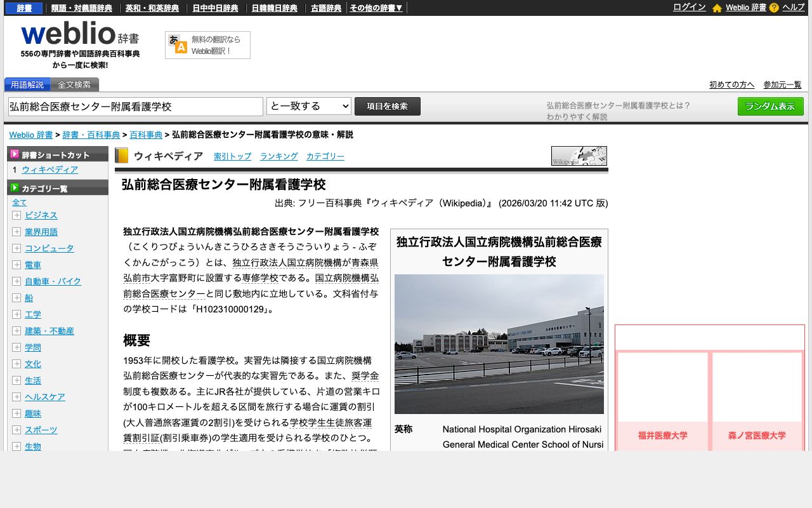Click the 百科事典 breadcrumb link
812x508 pixels.
(x=146, y=135)
